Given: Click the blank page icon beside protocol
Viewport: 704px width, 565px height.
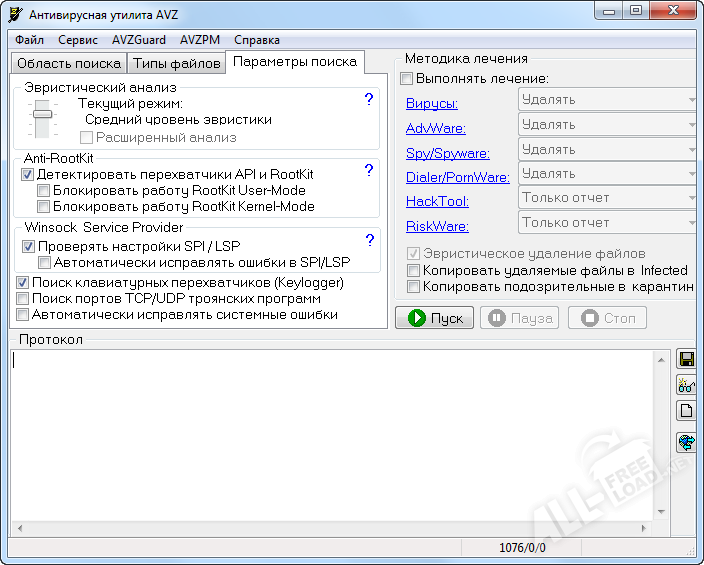Looking at the screenshot, I should click(687, 410).
